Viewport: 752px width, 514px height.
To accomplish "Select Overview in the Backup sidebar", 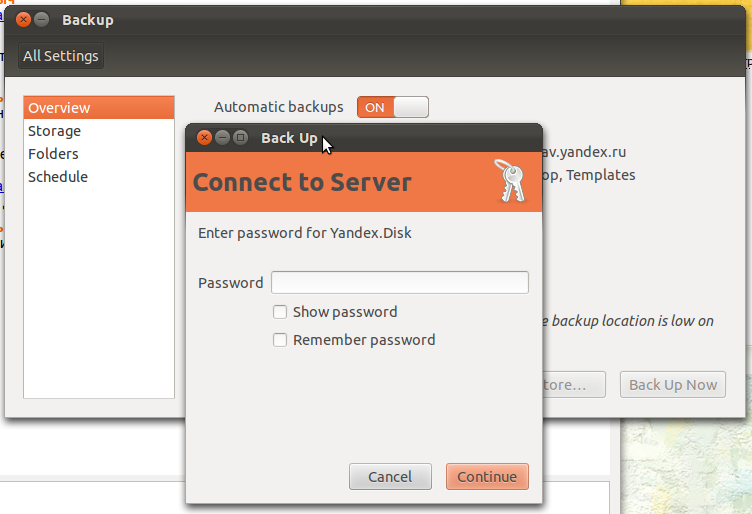I will (99, 108).
